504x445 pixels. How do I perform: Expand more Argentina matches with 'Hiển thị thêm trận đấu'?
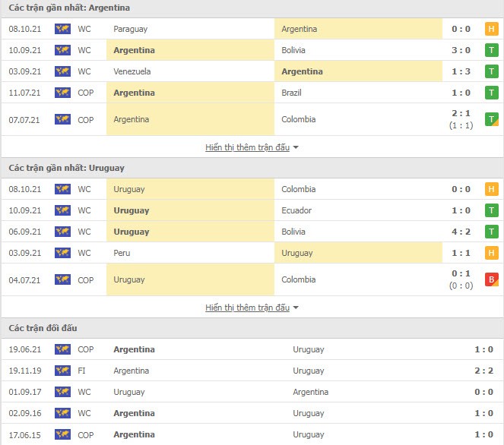pos(252,147)
